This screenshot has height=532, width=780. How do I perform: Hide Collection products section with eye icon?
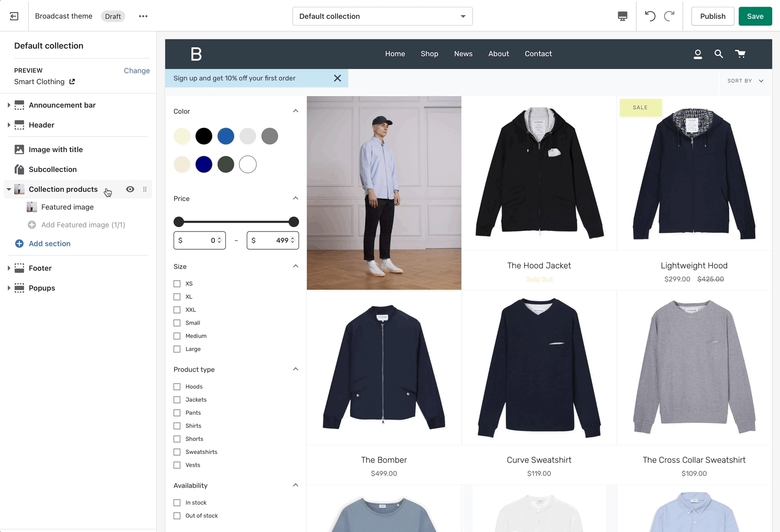tap(130, 189)
